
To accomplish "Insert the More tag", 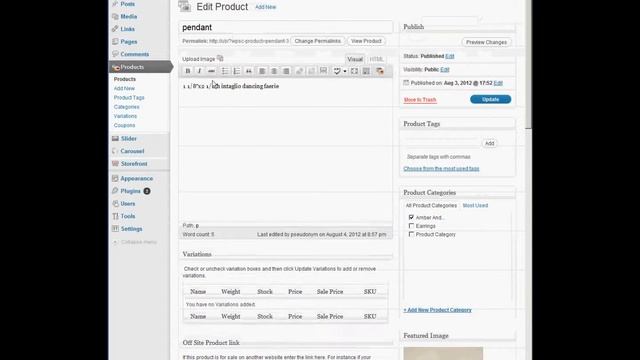I will (x=323, y=71).
